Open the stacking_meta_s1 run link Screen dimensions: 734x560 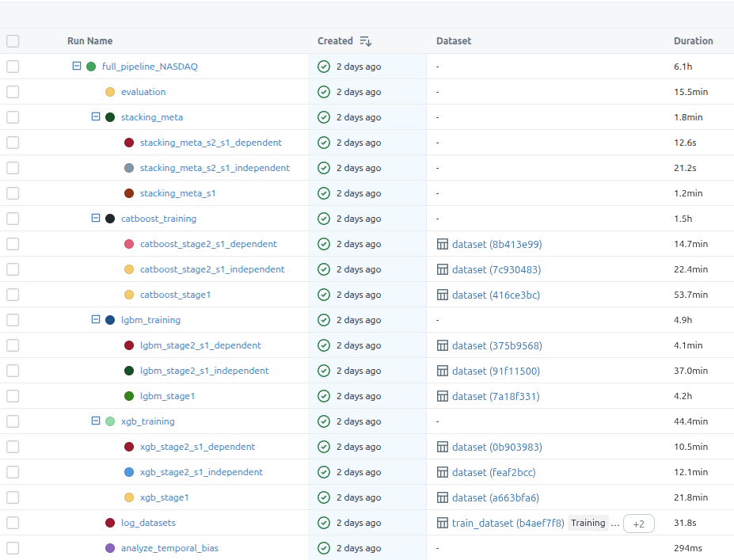point(177,193)
